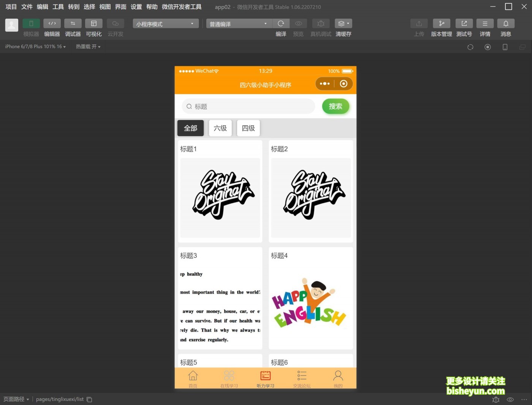The width and height of the screenshot is (532, 405).
Task: Open the mini program three-dots menu
Action: (x=325, y=84)
